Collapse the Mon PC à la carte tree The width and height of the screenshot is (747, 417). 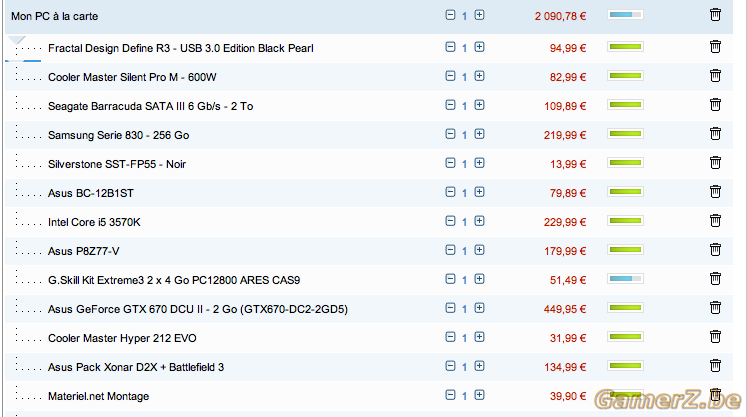[x=17, y=40]
